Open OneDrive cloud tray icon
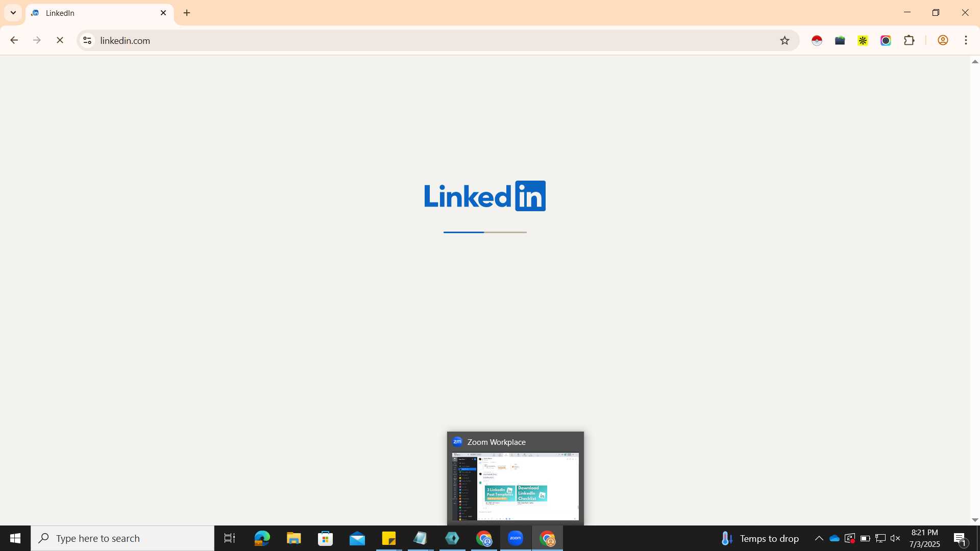 pyautogui.click(x=835, y=538)
